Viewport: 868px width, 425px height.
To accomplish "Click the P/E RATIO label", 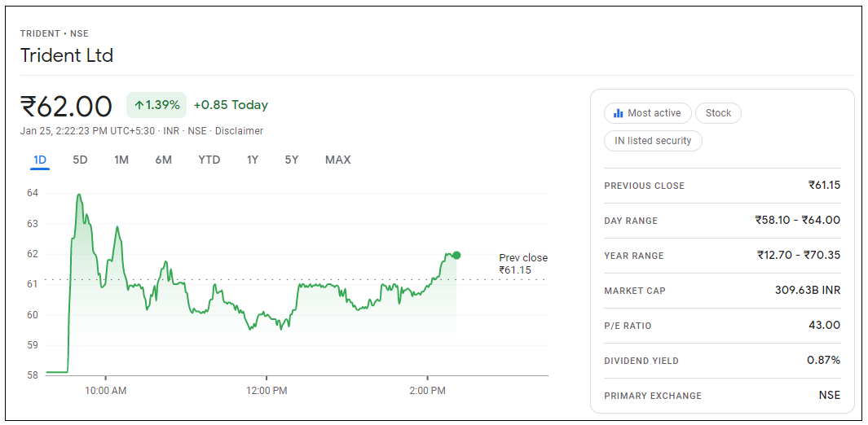I will [x=628, y=326].
